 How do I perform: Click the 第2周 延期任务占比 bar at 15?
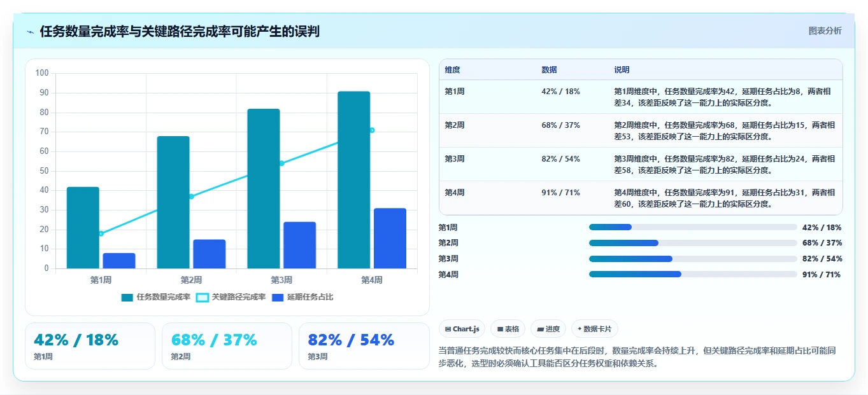pyautogui.click(x=210, y=254)
